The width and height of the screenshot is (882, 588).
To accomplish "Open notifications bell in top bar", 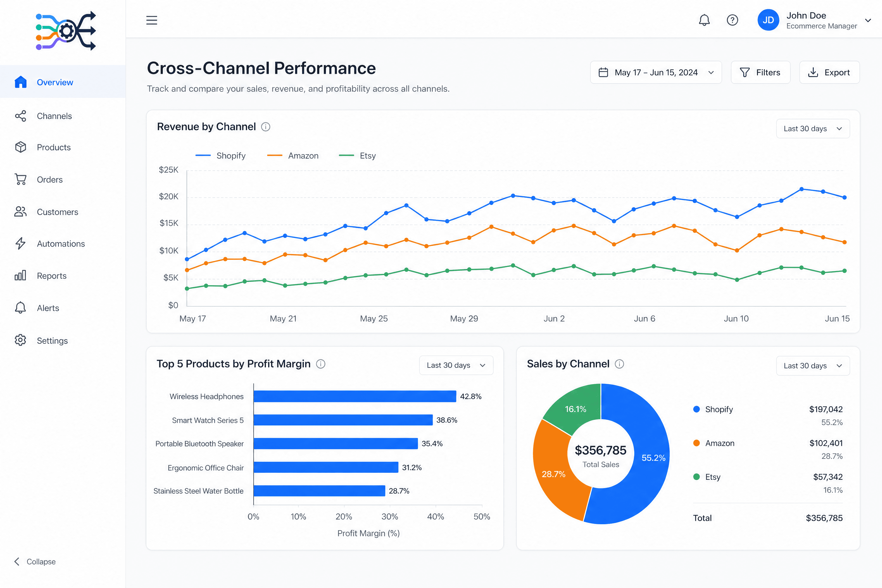I will pyautogui.click(x=704, y=20).
